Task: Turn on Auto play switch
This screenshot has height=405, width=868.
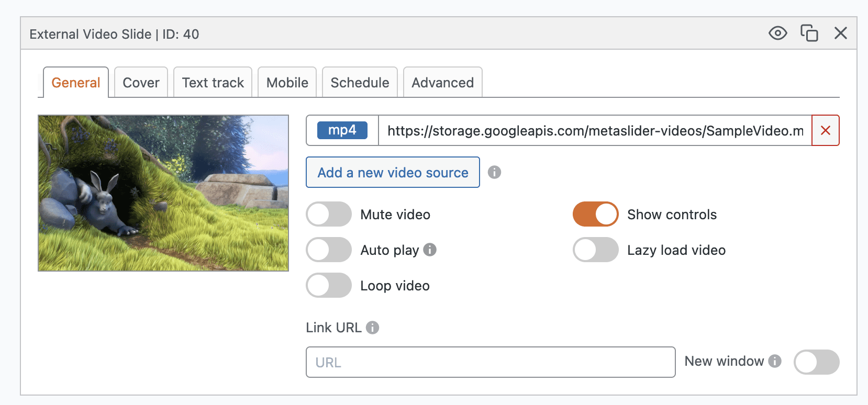Action: coord(329,250)
